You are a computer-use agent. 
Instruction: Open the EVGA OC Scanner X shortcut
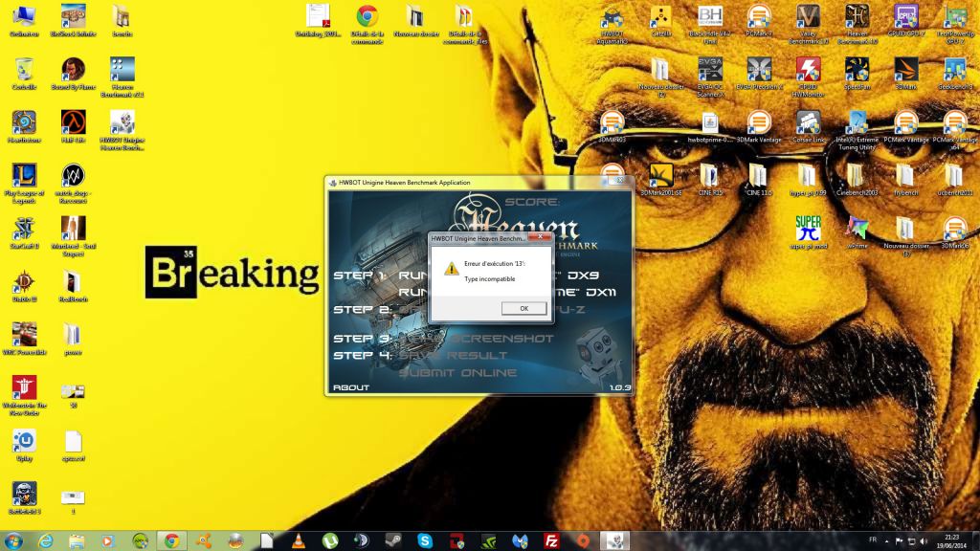(710, 77)
